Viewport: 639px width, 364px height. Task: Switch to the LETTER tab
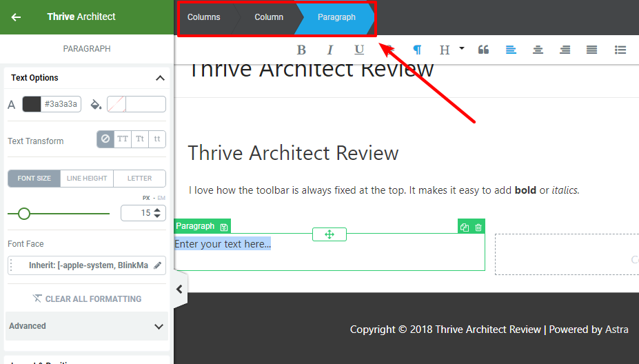point(139,179)
